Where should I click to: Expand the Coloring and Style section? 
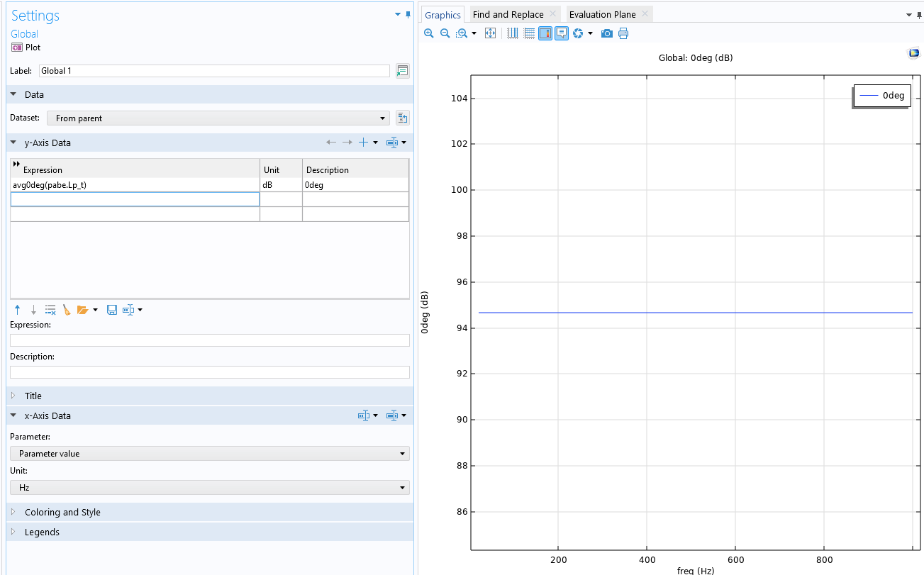(62, 512)
